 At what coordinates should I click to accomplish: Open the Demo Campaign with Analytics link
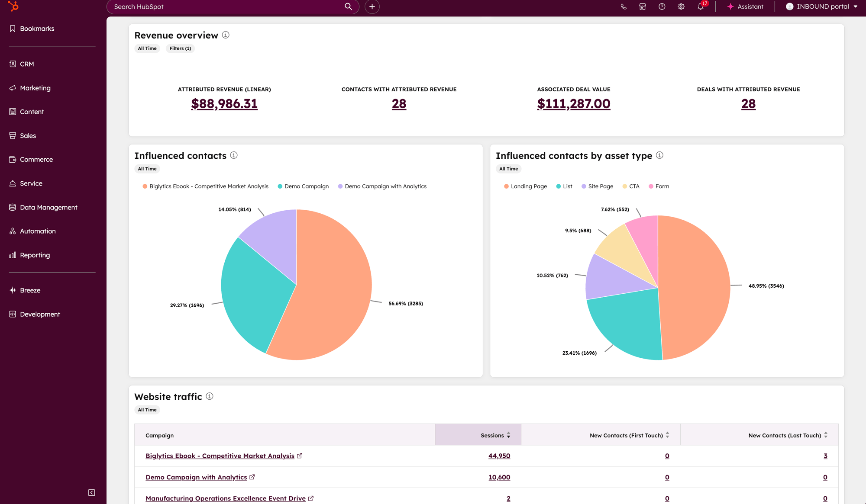click(x=197, y=477)
